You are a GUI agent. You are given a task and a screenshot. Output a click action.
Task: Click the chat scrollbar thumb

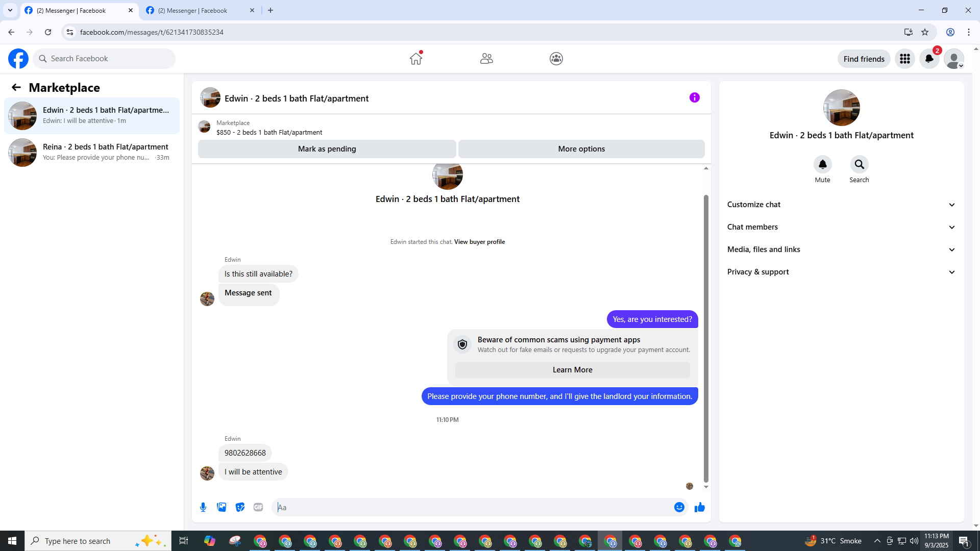point(706,338)
